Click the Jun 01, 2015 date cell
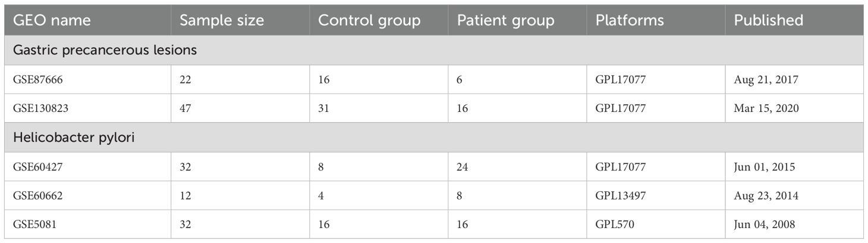The image size is (868, 243). (765, 167)
